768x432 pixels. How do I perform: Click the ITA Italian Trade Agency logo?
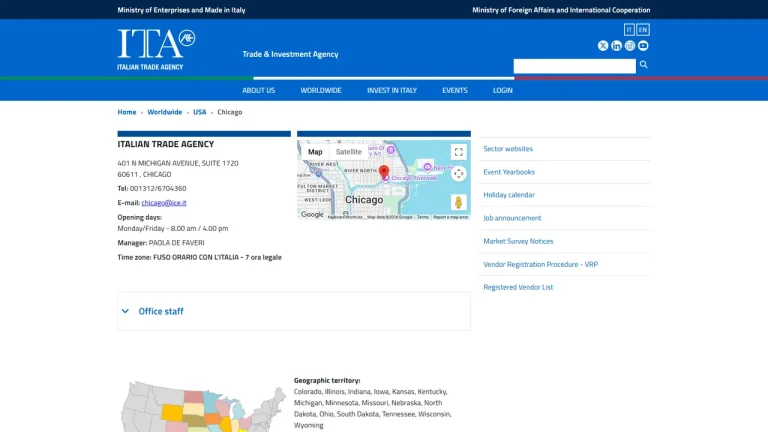(156, 49)
